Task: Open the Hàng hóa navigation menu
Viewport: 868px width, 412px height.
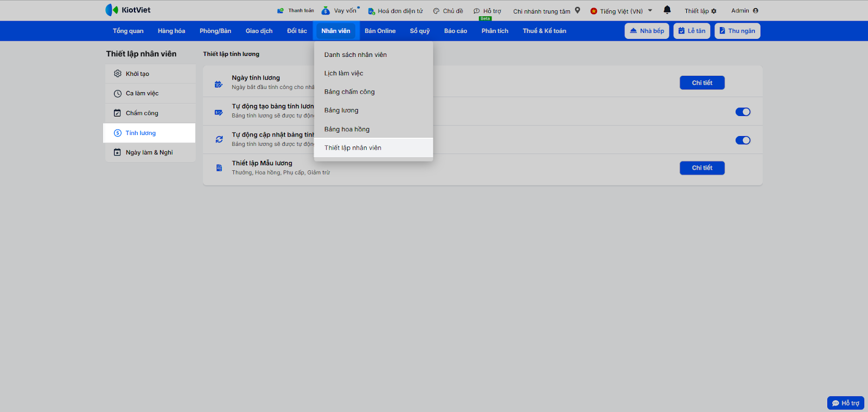Action: pyautogui.click(x=171, y=31)
